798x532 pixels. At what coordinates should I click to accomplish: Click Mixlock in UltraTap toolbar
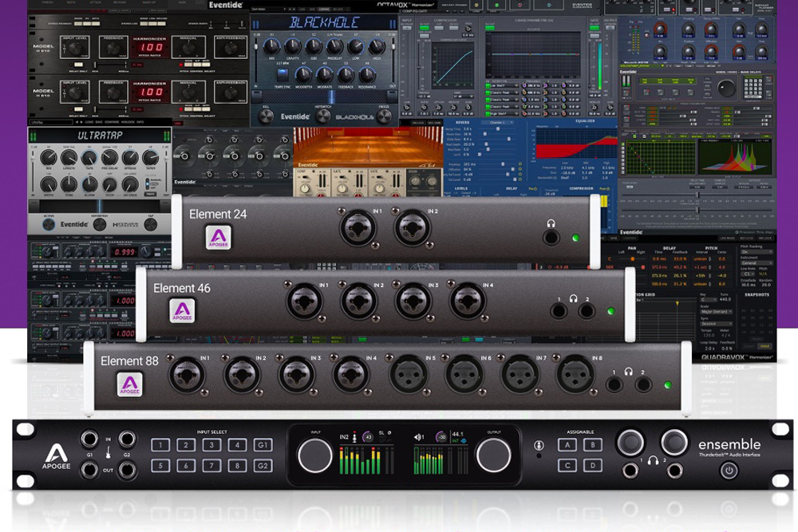[128, 122]
